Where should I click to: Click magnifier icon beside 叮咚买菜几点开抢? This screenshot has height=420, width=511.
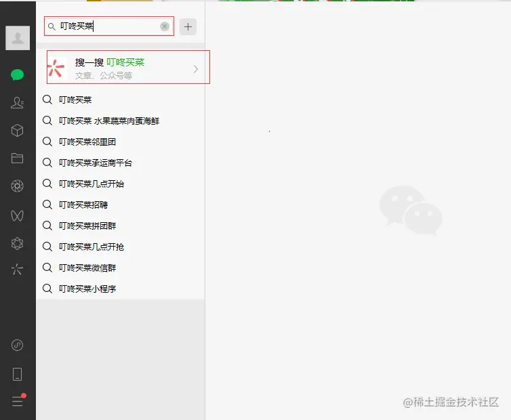pos(47,247)
